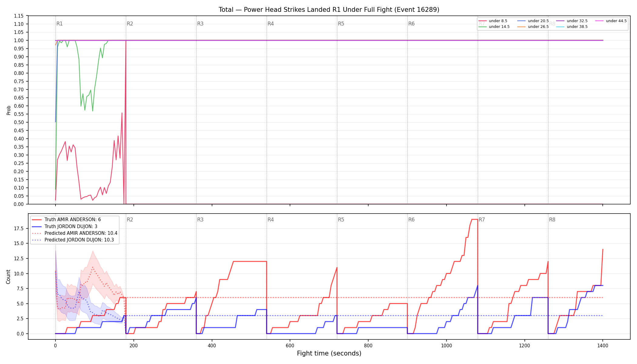Click the R5 round marker in bottom chart
637x364 pixels.
[x=341, y=220]
